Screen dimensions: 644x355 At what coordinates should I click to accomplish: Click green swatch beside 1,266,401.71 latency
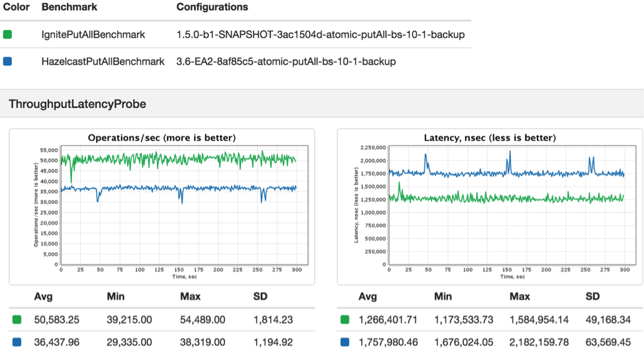(345, 320)
